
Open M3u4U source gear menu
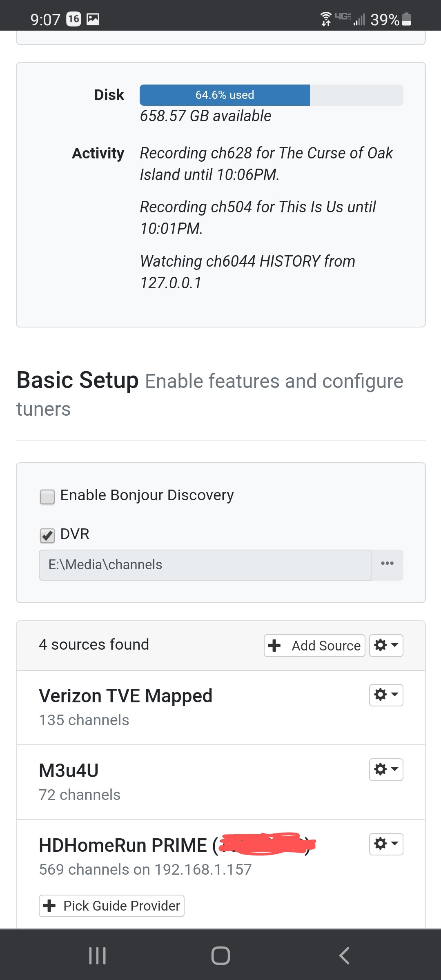386,770
